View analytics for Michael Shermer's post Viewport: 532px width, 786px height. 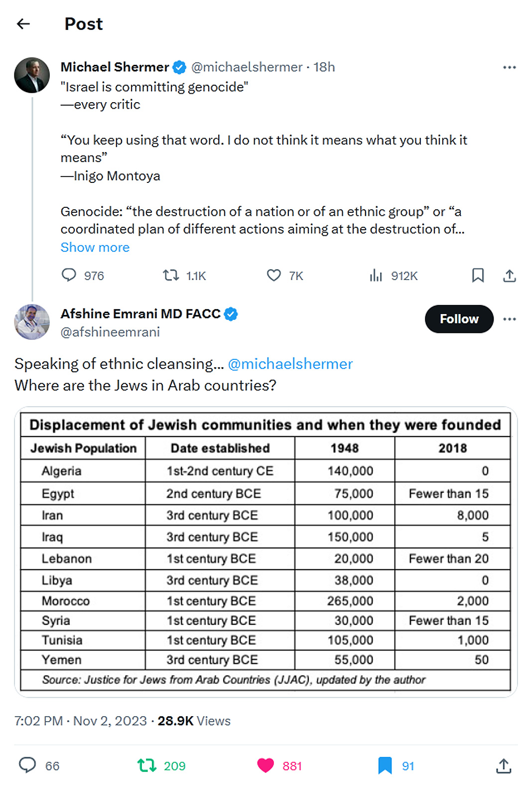coord(376,275)
